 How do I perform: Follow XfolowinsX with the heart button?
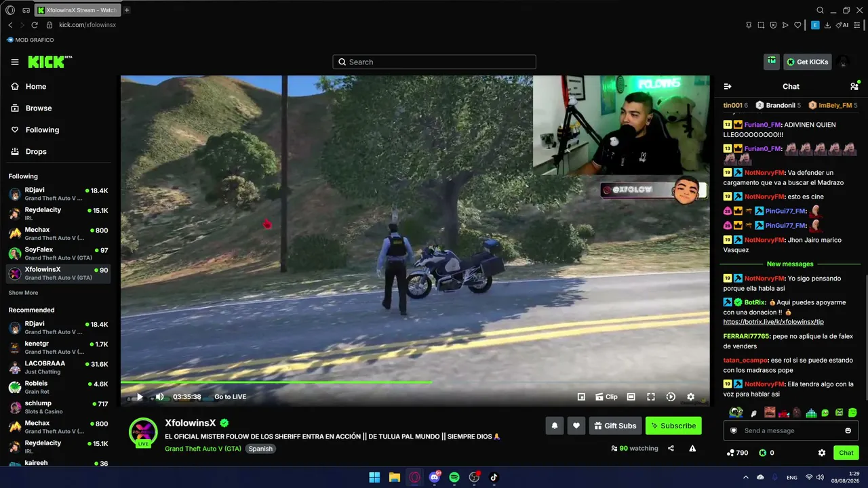point(576,426)
